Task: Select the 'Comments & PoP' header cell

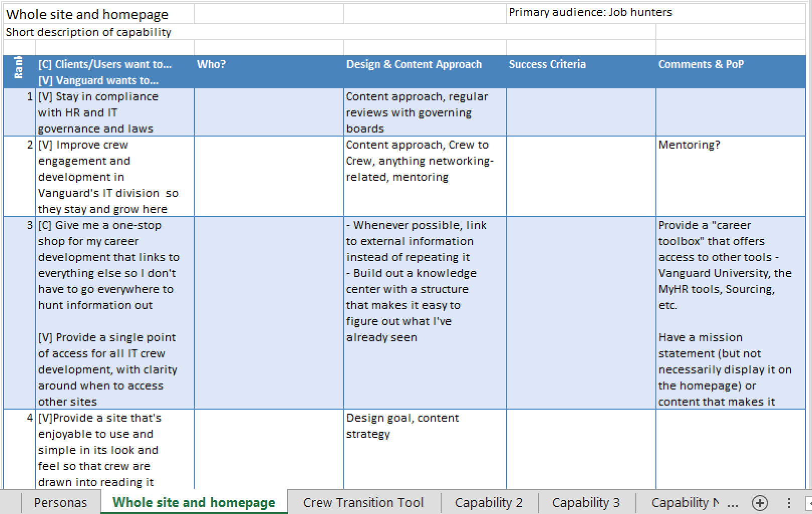Action: [730, 72]
